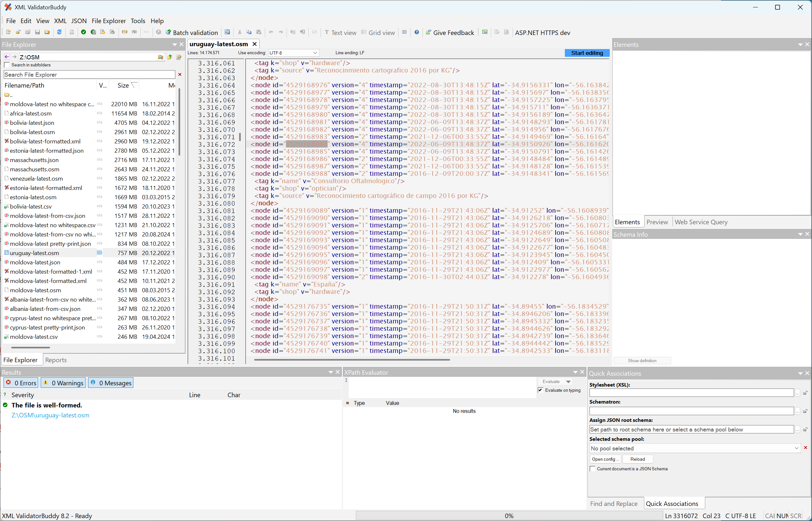This screenshot has width=812, height=521.
Task: Click the XSL transformation toolbar icon
Action: (x=72, y=32)
